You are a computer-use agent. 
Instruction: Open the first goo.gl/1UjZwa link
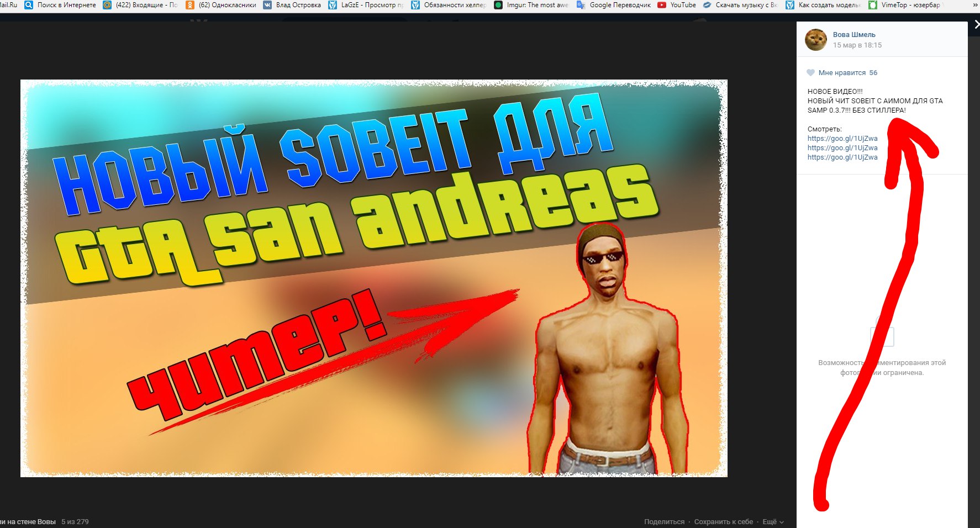(x=842, y=138)
